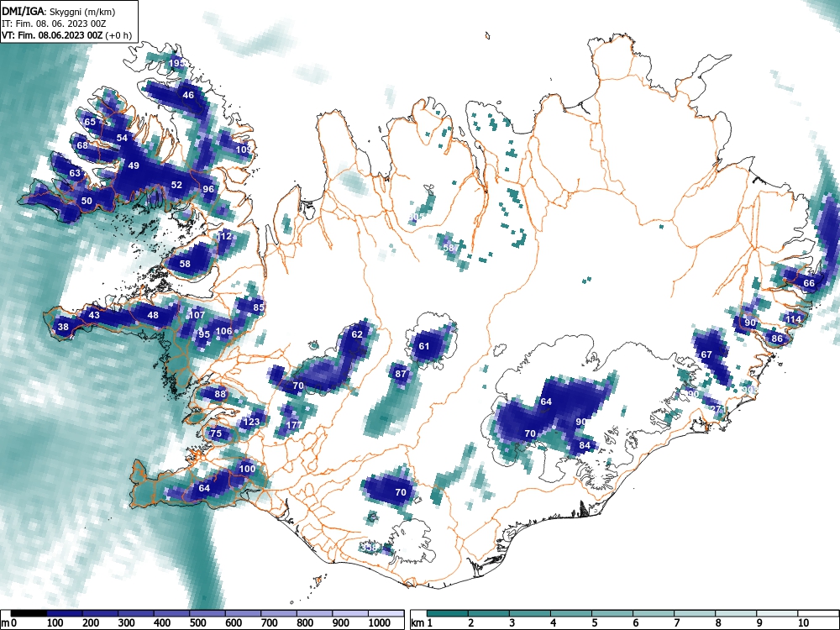The width and height of the screenshot is (840, 630).
Task: Click the visibility value 48 on the map
Action: pos(153,316)
